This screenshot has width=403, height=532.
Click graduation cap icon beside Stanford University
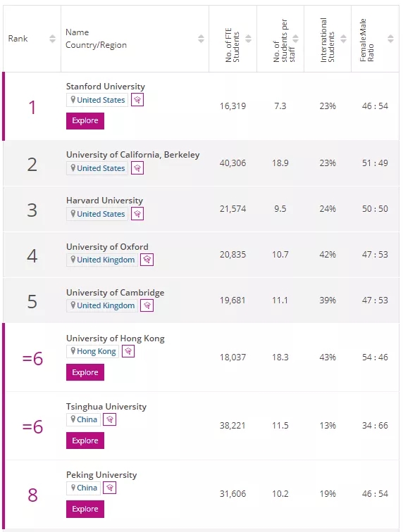(x=137, y=100)
